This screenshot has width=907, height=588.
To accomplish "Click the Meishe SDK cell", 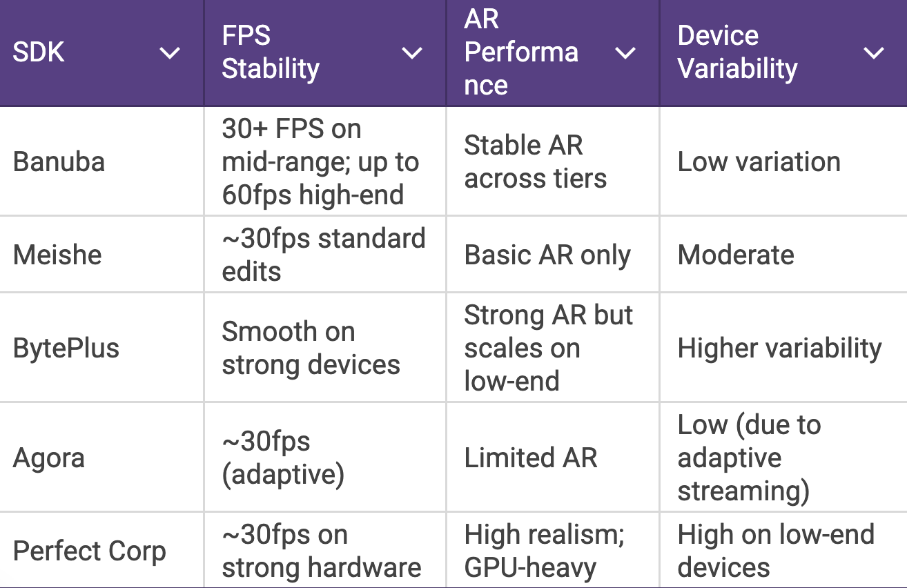I will pos(57,255).
